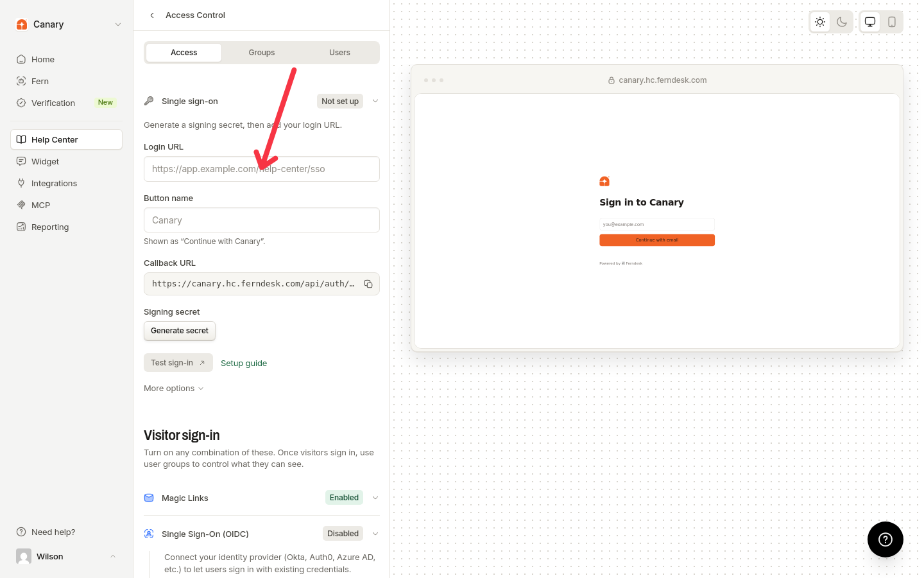
Task: Open the floating help question-mark button
Action: click(x=886, y=539)
